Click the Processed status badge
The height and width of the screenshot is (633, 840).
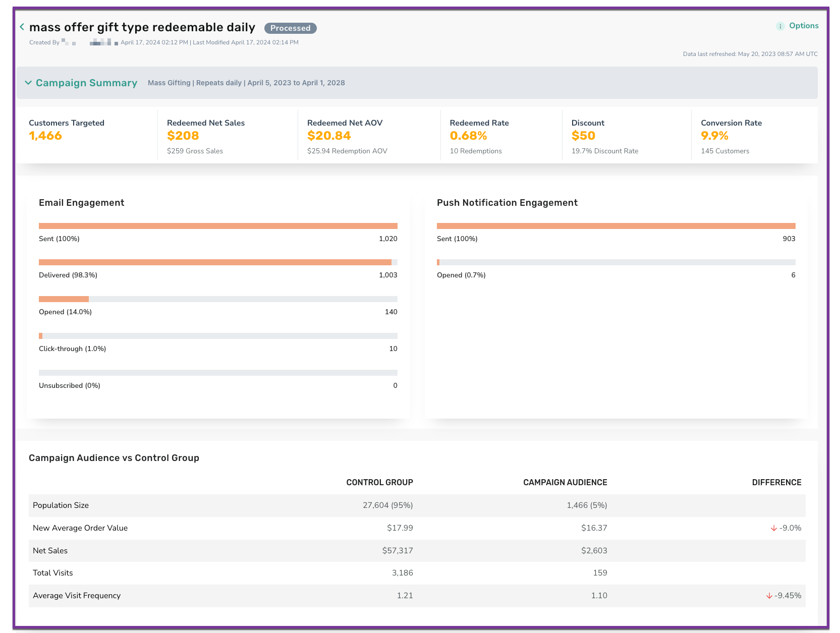pos(291,28)
